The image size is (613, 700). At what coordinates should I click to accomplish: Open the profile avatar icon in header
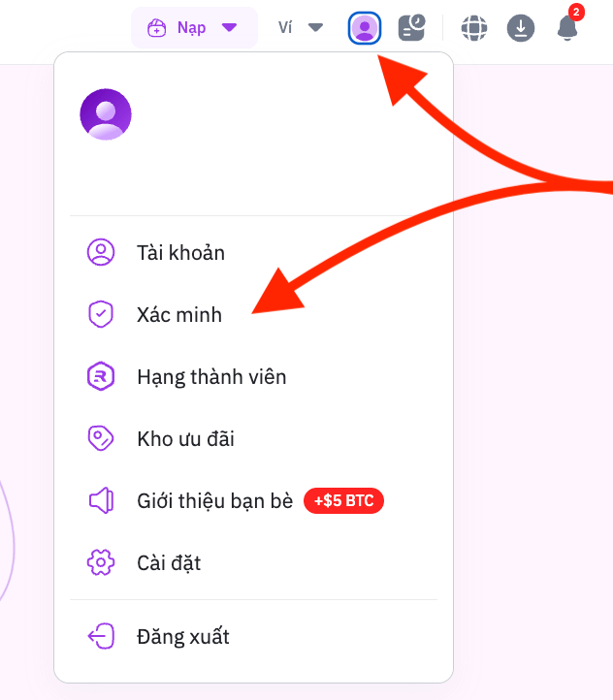(365, 28)
